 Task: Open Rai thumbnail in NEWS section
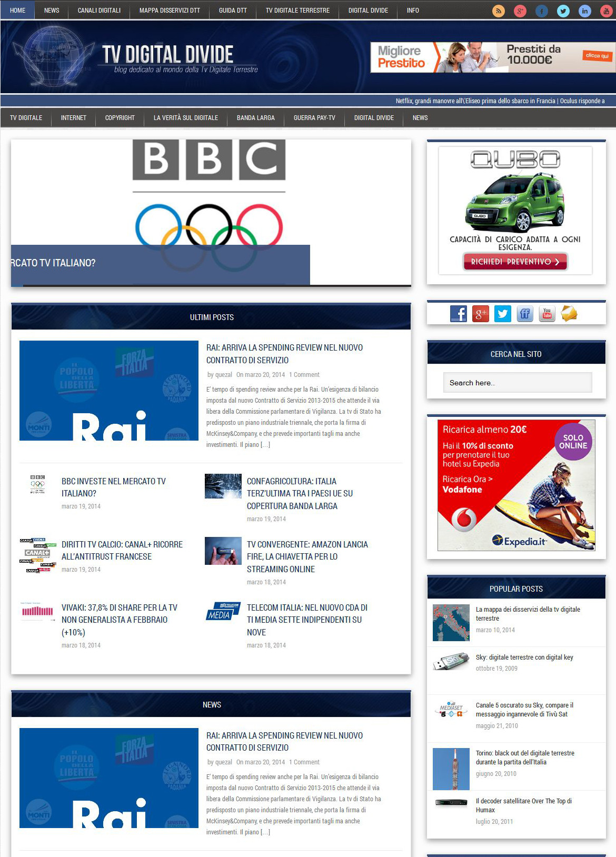coord(109,778)
